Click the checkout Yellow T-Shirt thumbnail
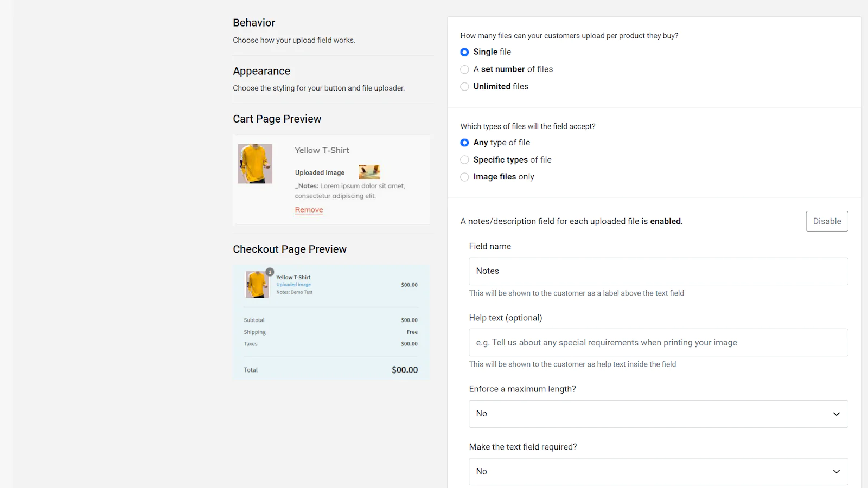This screenshot has width=868, height=488. (257, 285)
